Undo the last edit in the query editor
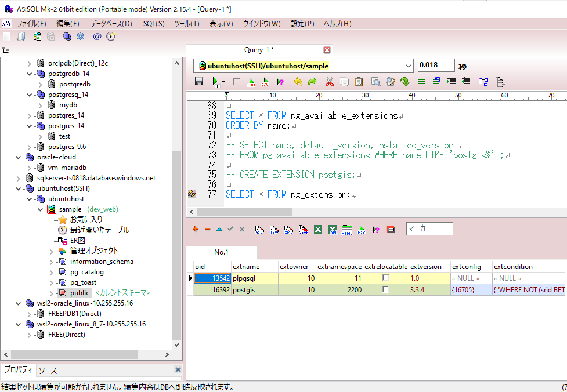The image size is (567, 392). click(298, 81)
